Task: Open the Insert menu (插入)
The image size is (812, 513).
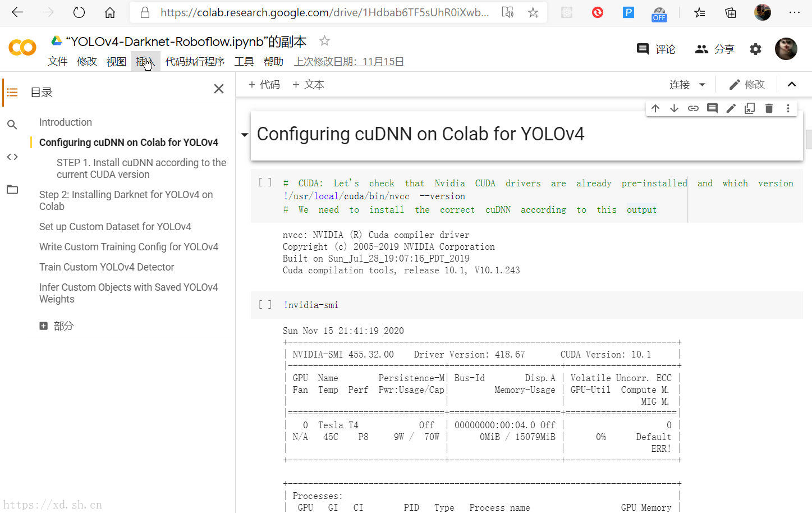Action: pyautogui.click(x=146, y=62)
